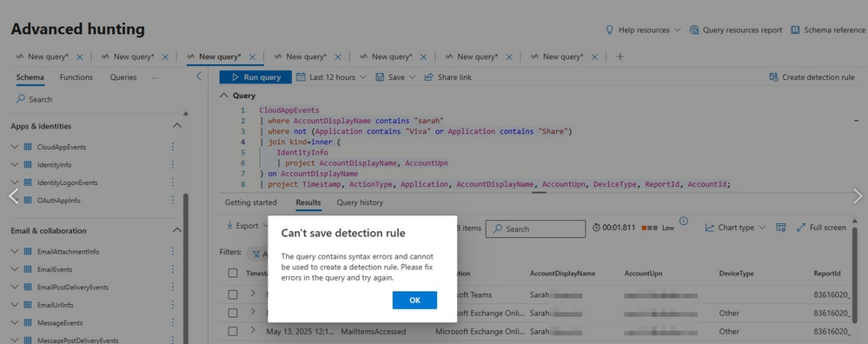Click the results Search field

535,229
